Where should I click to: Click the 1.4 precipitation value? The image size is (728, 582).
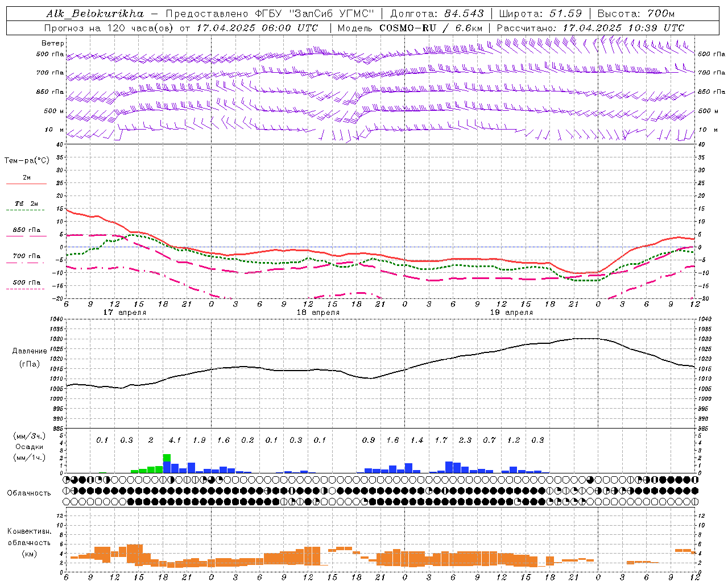(416, 440)
